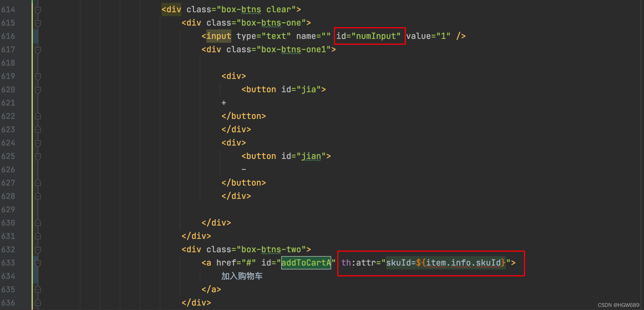The width and height of the screenshot is (644, 310).
Task: Click name="" attribute on line 616
Action: [313, 36]
